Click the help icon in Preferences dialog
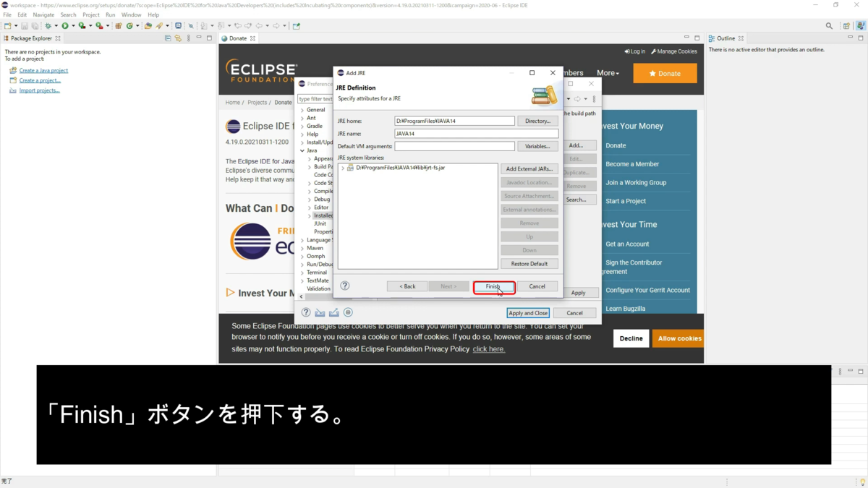 tap(306, 313)
